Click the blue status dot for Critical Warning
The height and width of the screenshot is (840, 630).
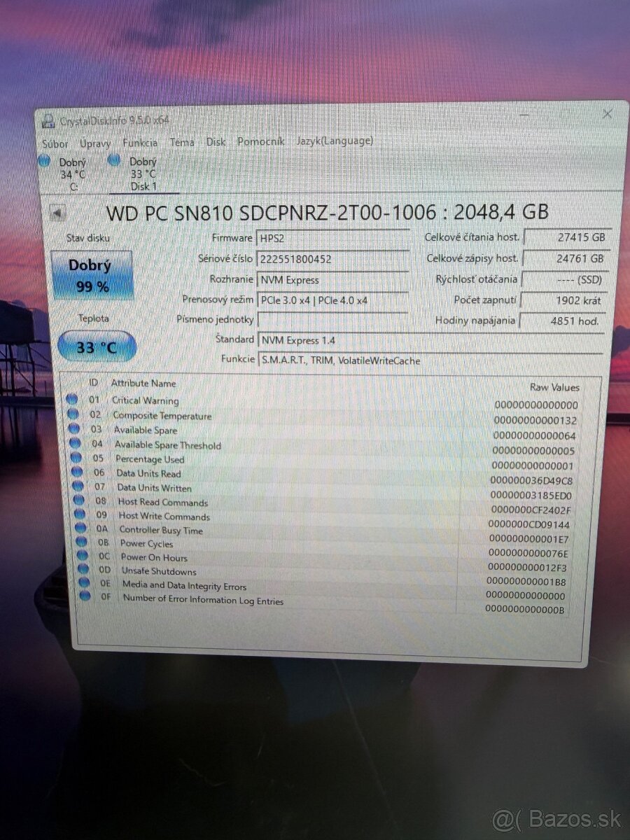click(72, 400)
